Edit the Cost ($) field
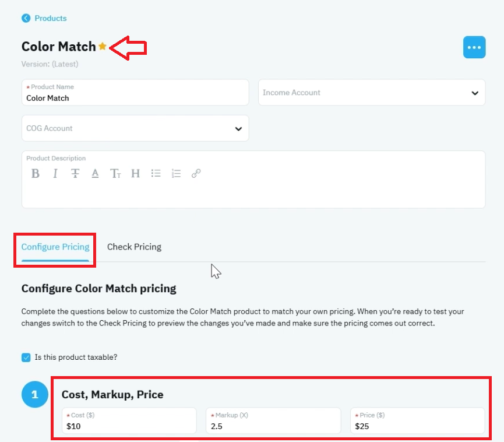 click(129, 421)
